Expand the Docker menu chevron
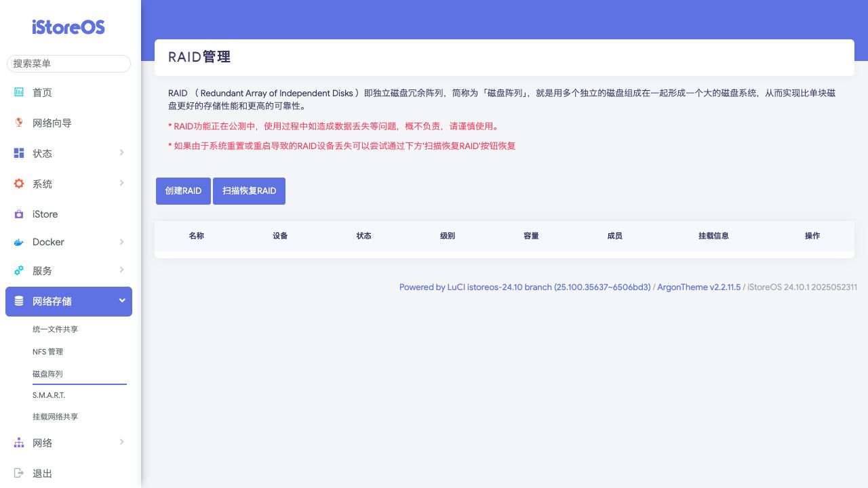 [x=122, y=241]
